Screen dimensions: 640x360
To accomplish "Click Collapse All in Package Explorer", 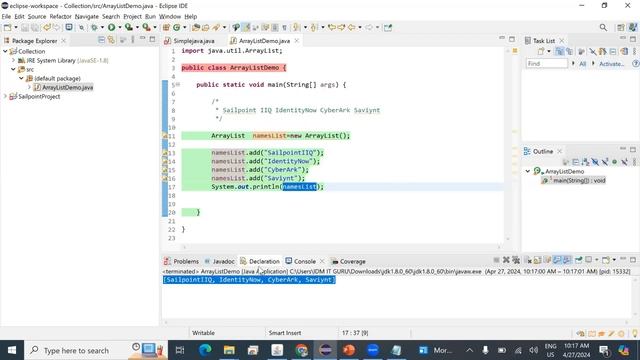I will (x=101, y=40).
